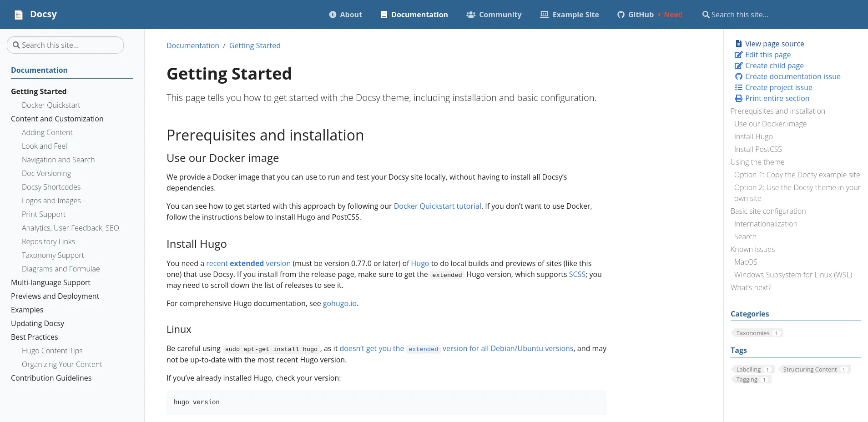This screenshot has height=422, width=868.
Task: Click the View page source icon
Action: [738, 43]
